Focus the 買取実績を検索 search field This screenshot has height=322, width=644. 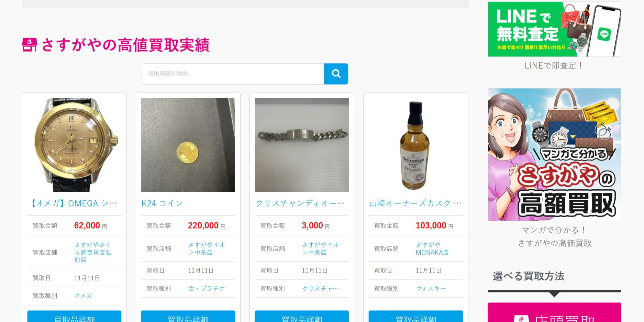click(x=233, y=74)
